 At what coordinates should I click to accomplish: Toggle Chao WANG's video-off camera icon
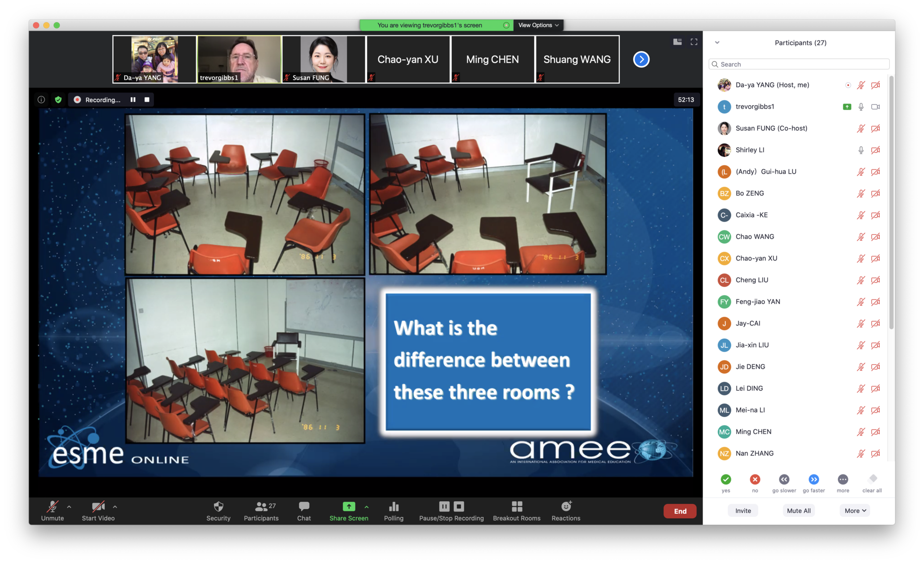[875, 237]
